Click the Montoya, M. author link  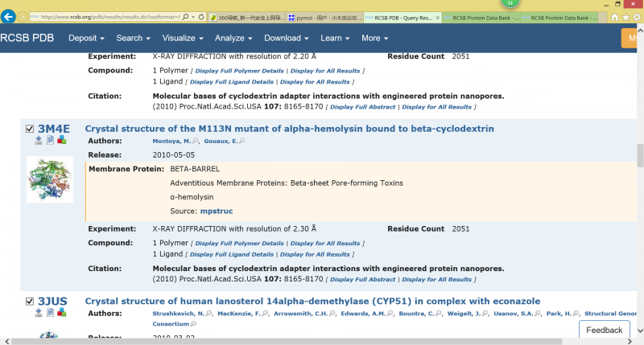coord(171,141)
